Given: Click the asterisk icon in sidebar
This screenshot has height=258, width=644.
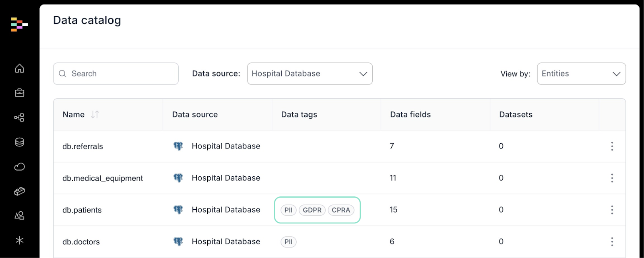Looking at the screenshot, I should 19,240.
